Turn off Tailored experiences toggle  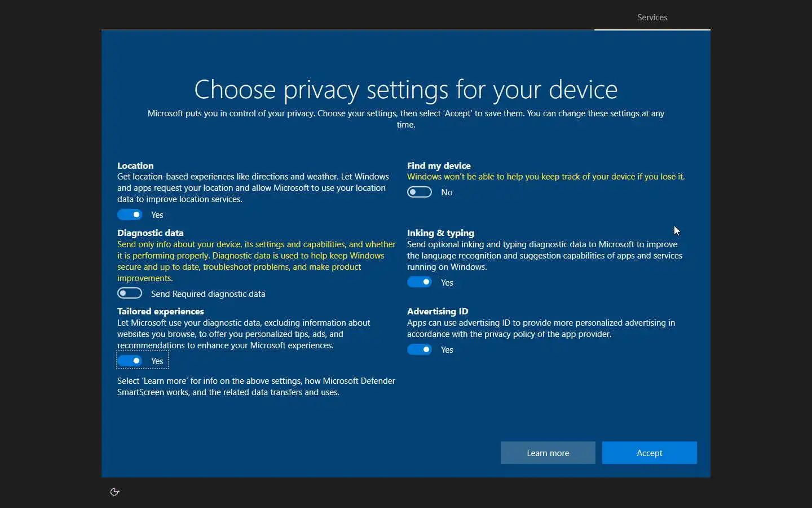point(130,361)
